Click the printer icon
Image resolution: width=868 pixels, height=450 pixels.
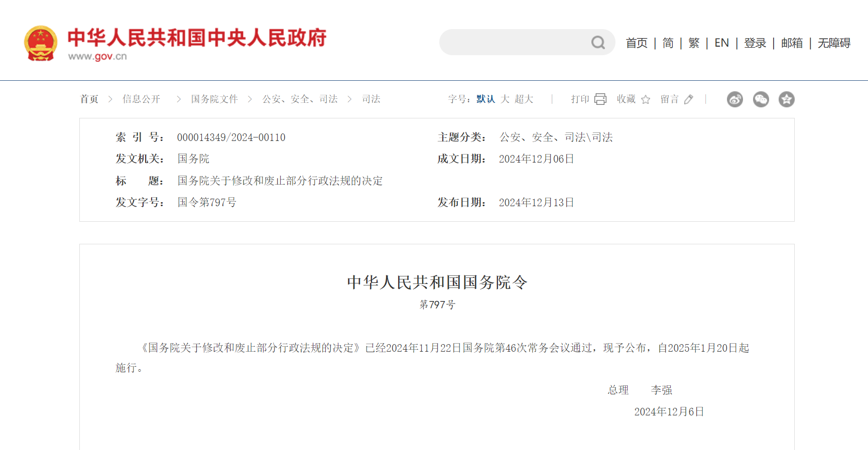[600, 99]
